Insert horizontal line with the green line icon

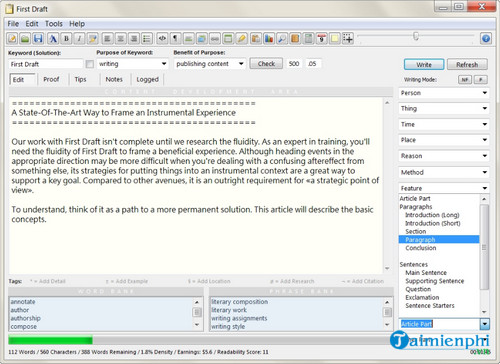pyautogui.click(x=189, y=39)
